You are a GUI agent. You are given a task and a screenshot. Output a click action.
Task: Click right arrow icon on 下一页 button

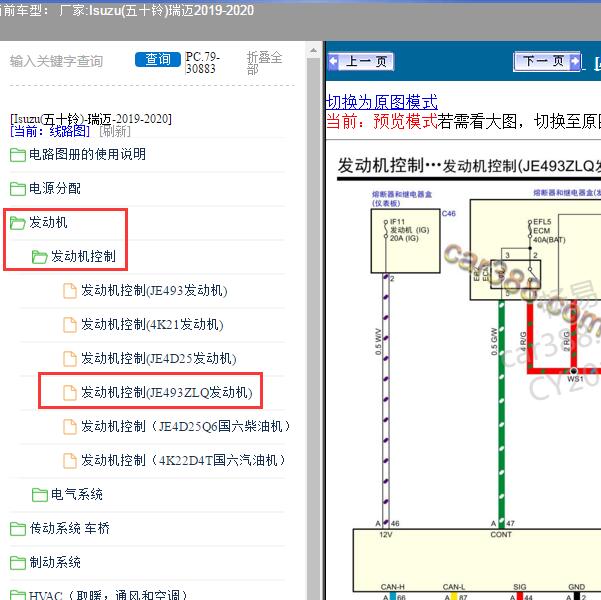pyautogui.click(x=575, y=61)
